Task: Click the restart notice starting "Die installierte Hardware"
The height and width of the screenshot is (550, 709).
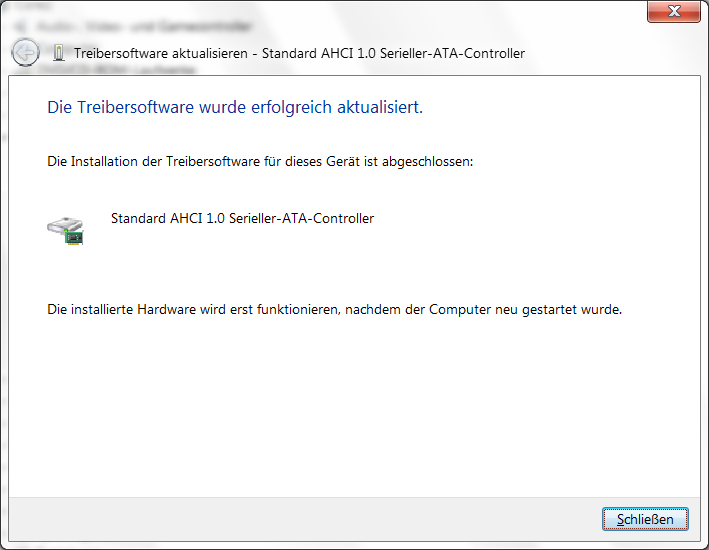Action: [335, 309]
